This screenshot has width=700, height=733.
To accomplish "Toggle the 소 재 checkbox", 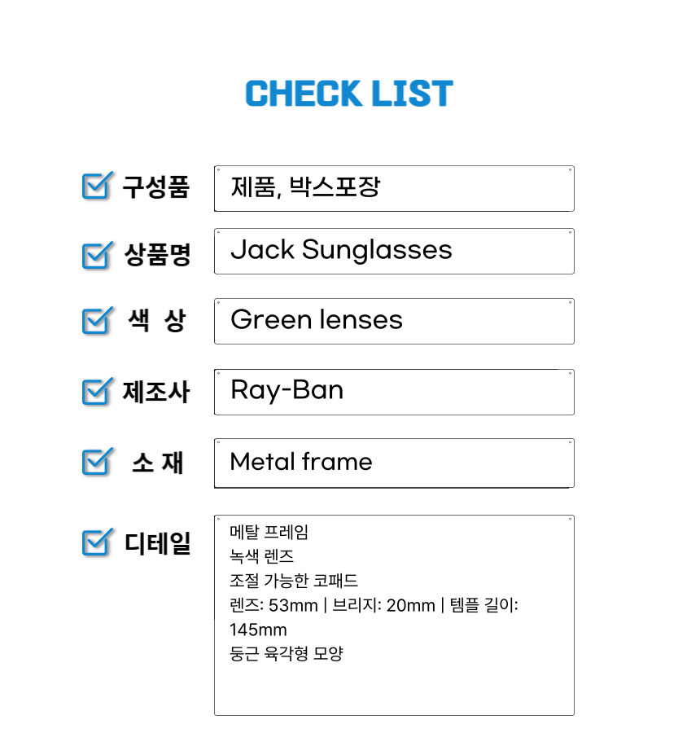I will [x=97, y=462].
